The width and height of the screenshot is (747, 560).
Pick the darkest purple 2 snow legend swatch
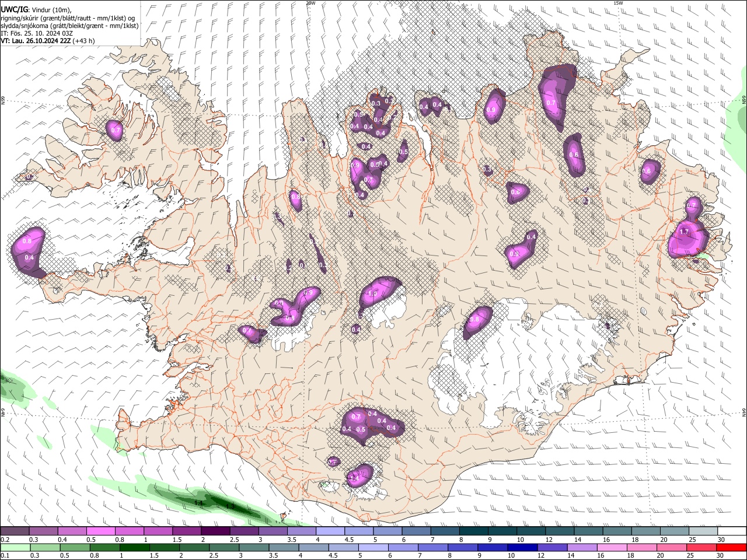(x=215, y=531)
